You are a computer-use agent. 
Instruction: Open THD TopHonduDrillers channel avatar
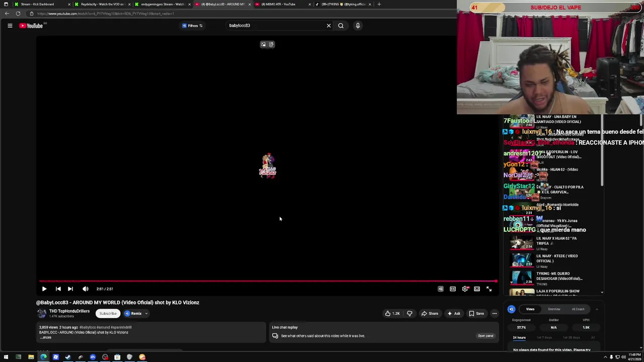(41, 313)
